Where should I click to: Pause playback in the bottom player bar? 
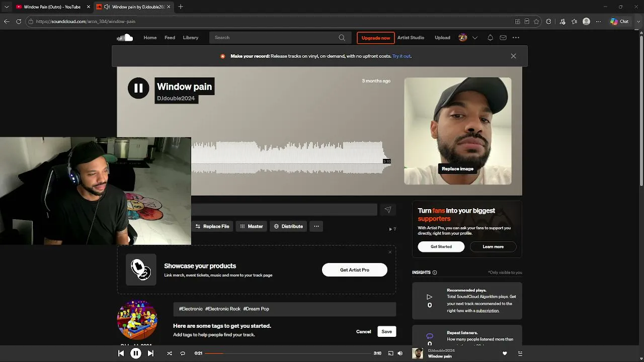[136, 353]
